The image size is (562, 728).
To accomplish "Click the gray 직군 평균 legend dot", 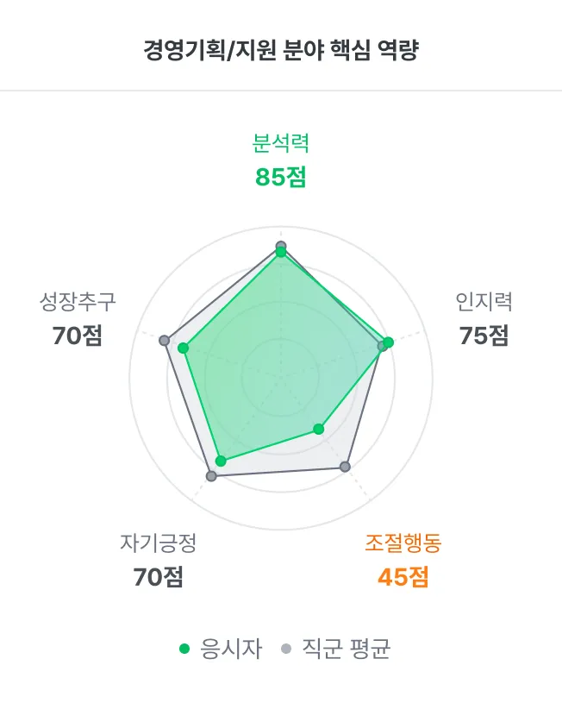I will click(x=286, y=649).
